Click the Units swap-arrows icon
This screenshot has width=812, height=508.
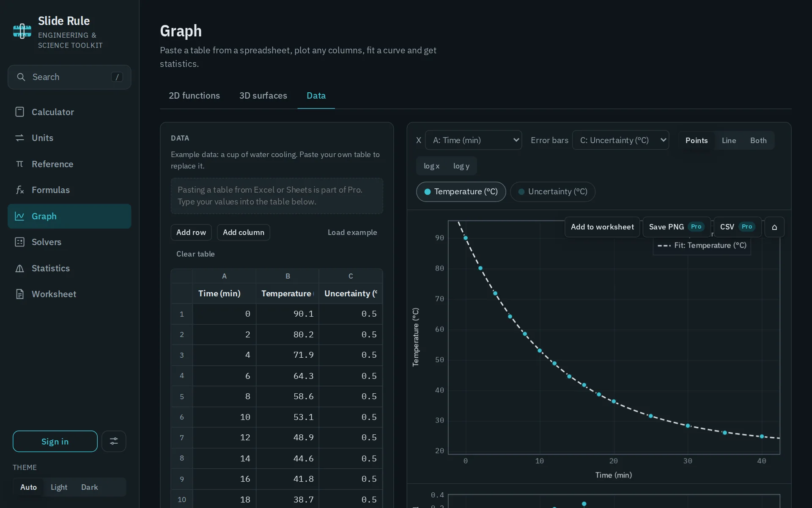coord(19,138)
